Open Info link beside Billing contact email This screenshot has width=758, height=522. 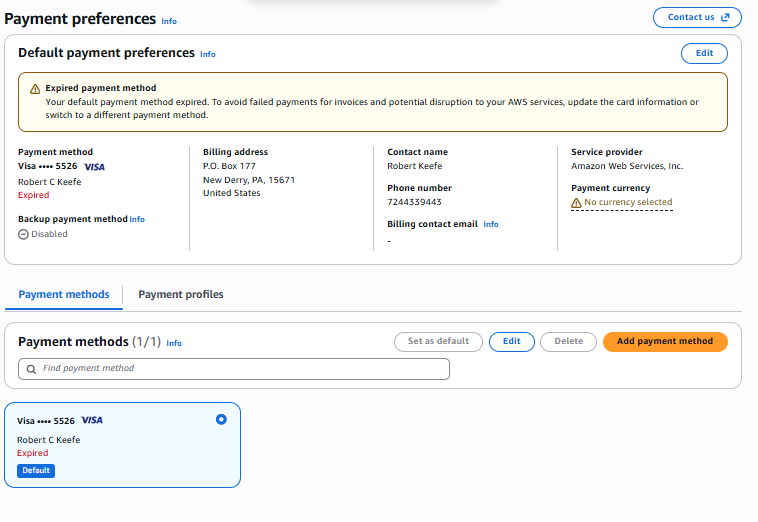tap(491, 224)
